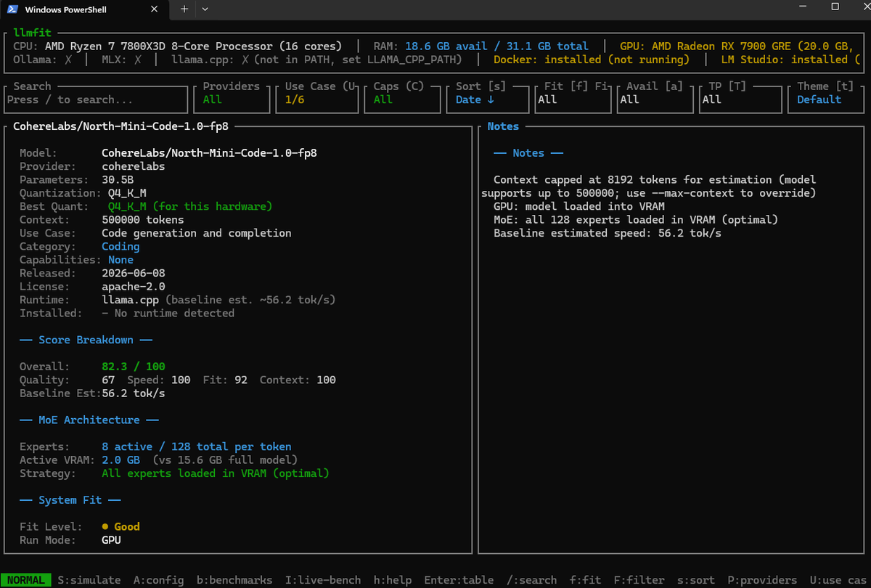Viewport: 871px width, 588px height.
Task: Click I:live-bench in the status bar
Action: click(323, 580)
